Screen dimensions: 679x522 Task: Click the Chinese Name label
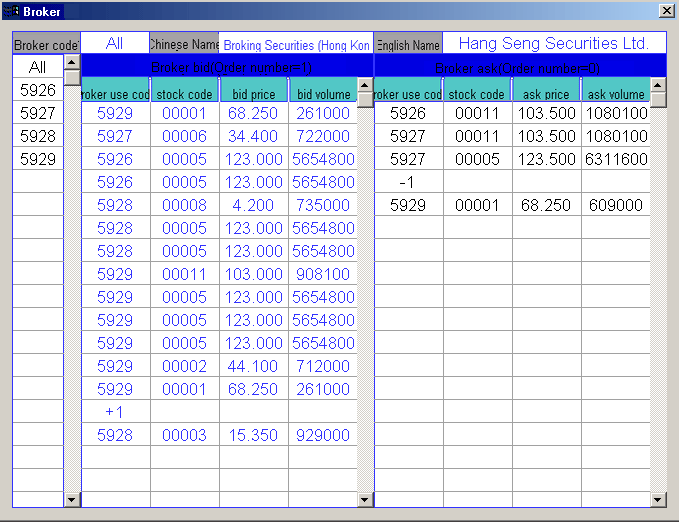[184, 43]
